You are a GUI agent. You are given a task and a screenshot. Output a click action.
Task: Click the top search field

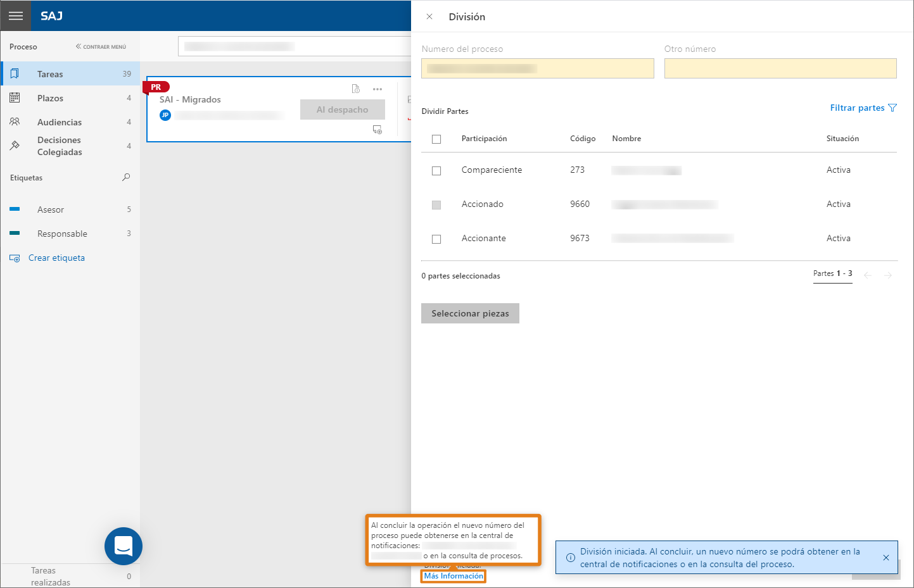[295, 46]
